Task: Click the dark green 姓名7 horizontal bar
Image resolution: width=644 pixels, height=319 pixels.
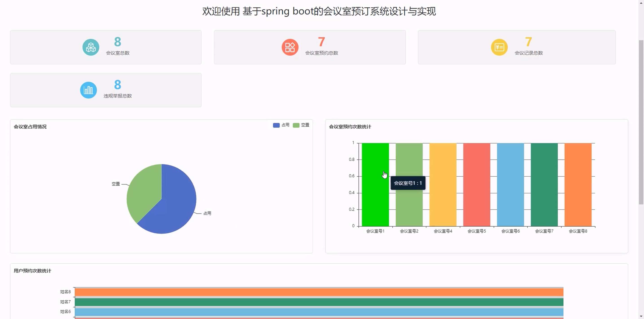Action: click(x=319, y=302)
